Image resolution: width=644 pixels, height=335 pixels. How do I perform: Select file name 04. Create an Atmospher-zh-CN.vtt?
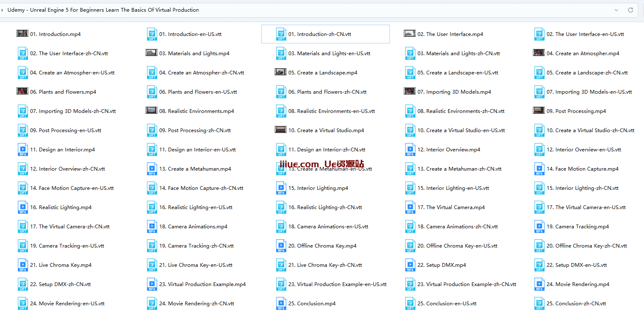point(202,73)
